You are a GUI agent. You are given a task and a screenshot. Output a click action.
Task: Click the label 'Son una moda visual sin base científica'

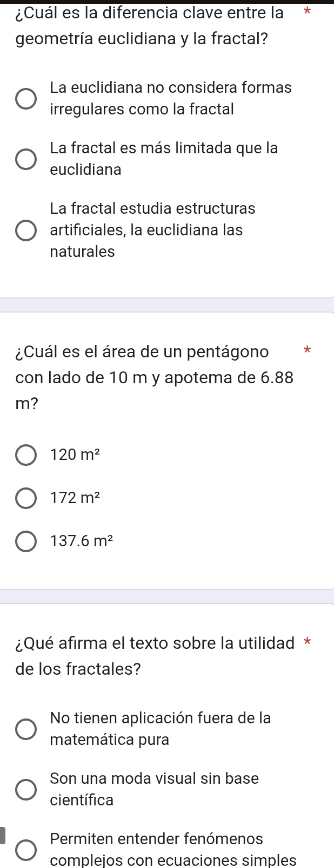click(155, 789)
